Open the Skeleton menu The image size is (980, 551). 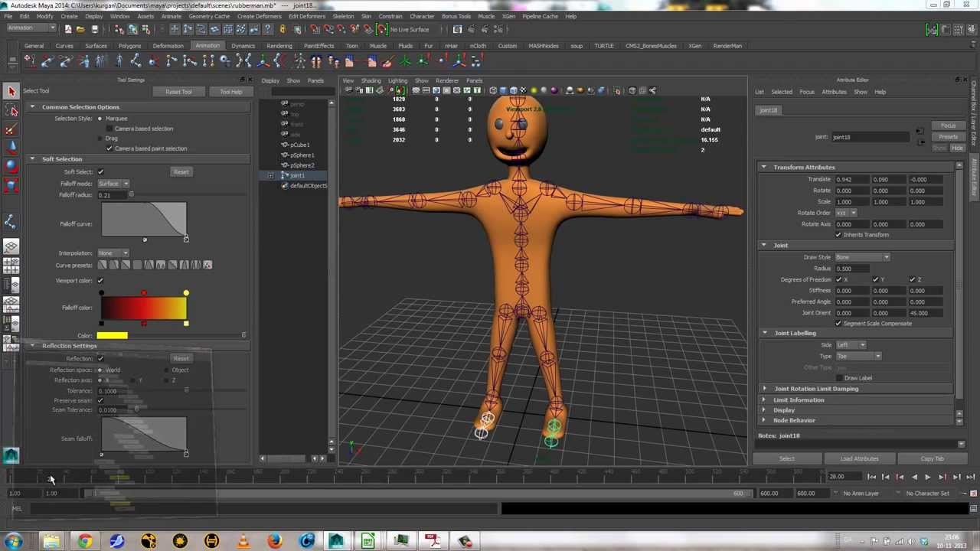pos(343,16)
